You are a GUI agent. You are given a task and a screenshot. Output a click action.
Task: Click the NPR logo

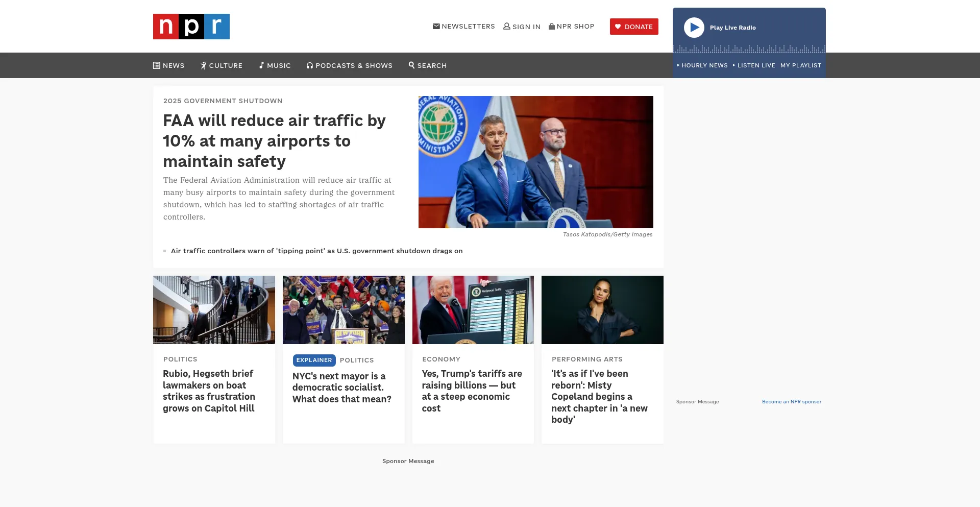click(191, 27)
